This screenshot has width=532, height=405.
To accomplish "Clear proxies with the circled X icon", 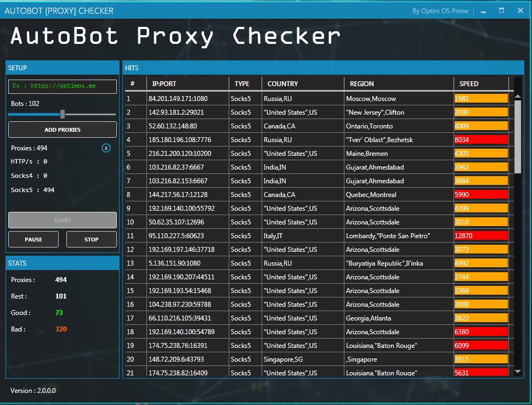I will coord(106,148).
